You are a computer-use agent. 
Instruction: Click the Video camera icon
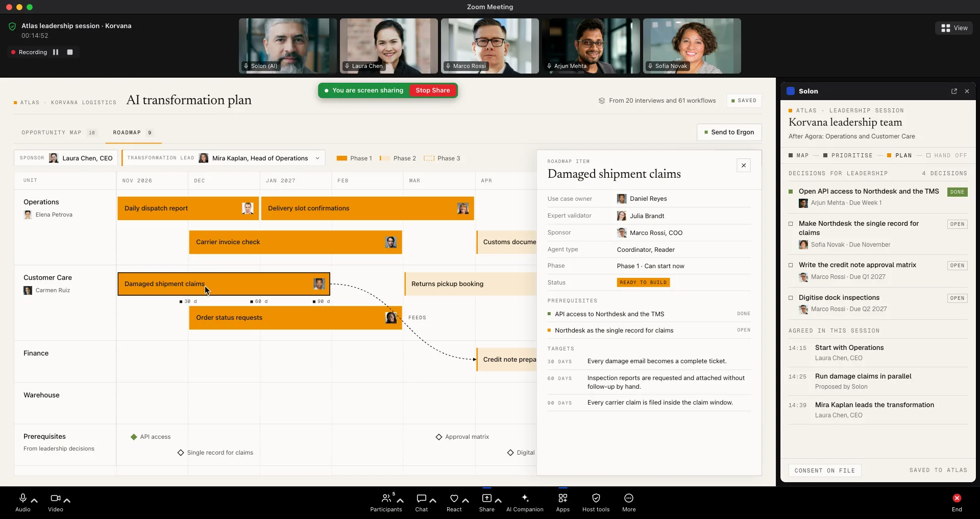pyautogui.click(x=55, y=498)
